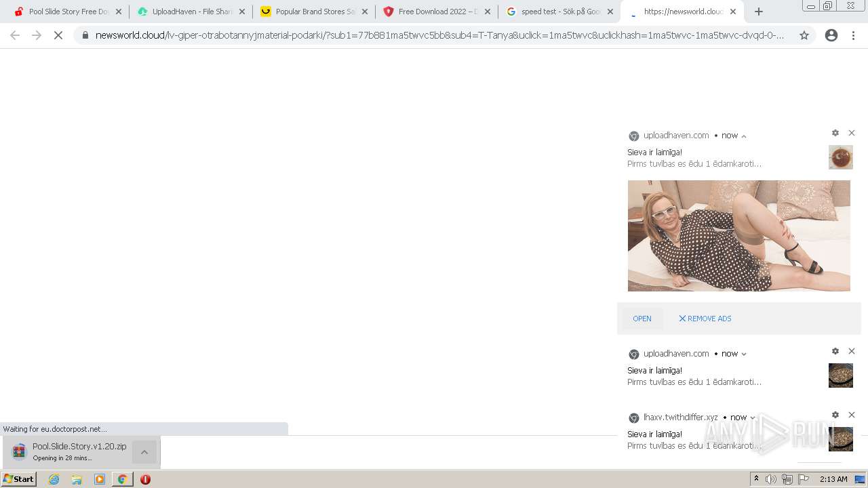This screenshot has height=488, width=868.
Task: Open Action Center flag icon
Action: [804, 479]
